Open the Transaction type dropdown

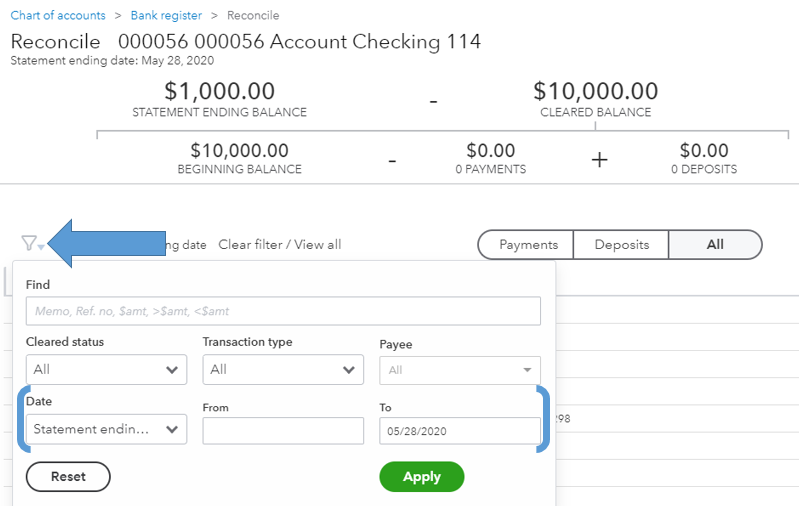tap(283, 369)
